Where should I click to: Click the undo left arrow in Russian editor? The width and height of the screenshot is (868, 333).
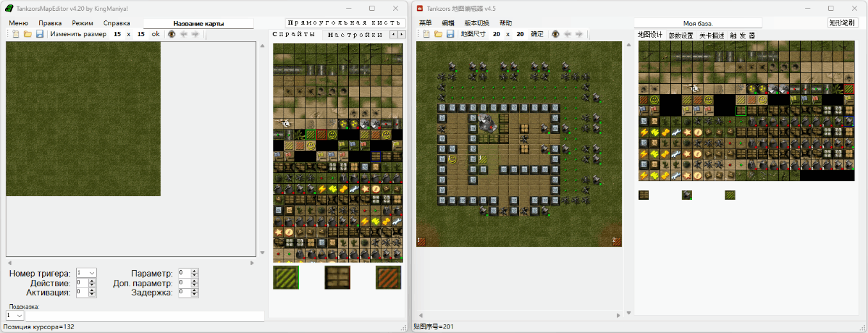pyautogui.click(x=184, y=34)
